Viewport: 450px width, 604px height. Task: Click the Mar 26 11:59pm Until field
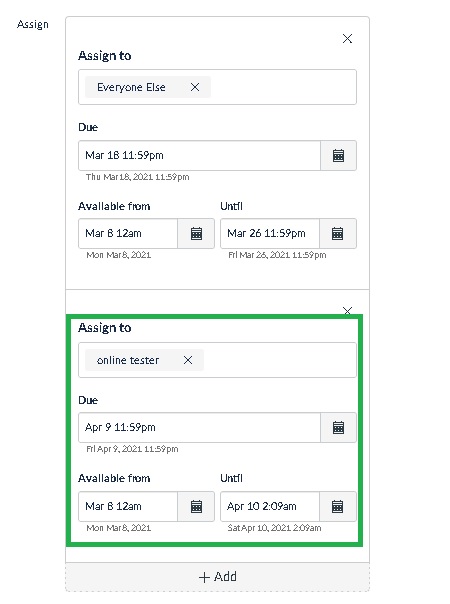click(x=270, y=233)
